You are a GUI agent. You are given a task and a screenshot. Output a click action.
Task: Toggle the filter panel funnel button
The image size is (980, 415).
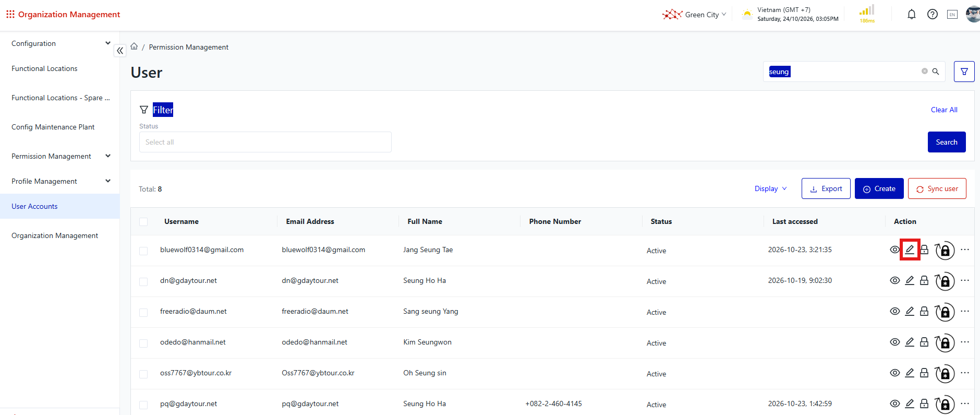(964, 72)
